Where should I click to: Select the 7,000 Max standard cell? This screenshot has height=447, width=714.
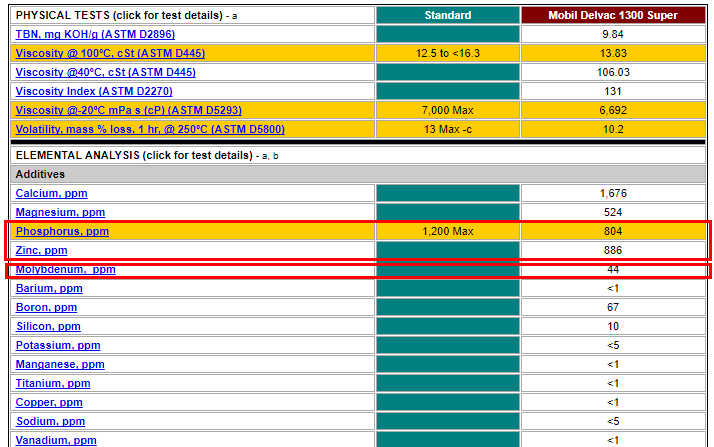pyautogui.click(x=448, y=110)
